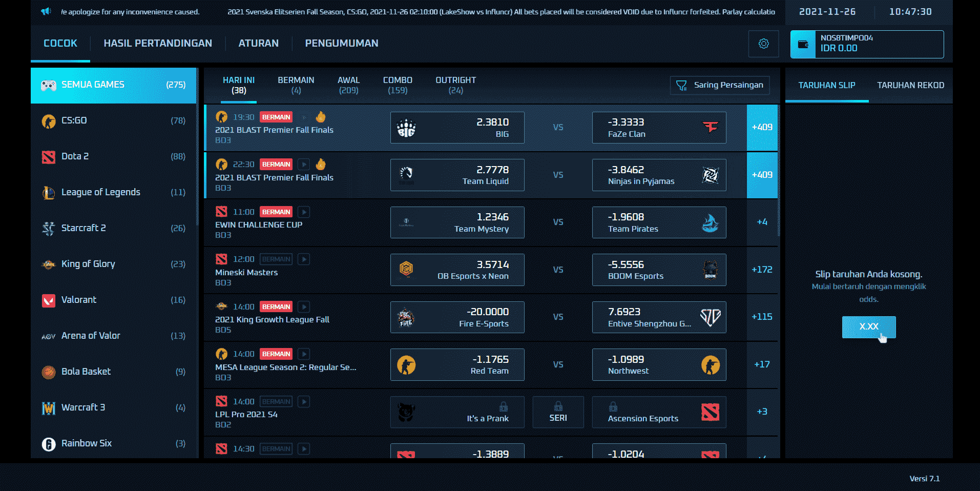Select odds 2.3810 for BIG
Viewport: 980px width, 491px height.
pyautogui.click(x=457, y=128)
